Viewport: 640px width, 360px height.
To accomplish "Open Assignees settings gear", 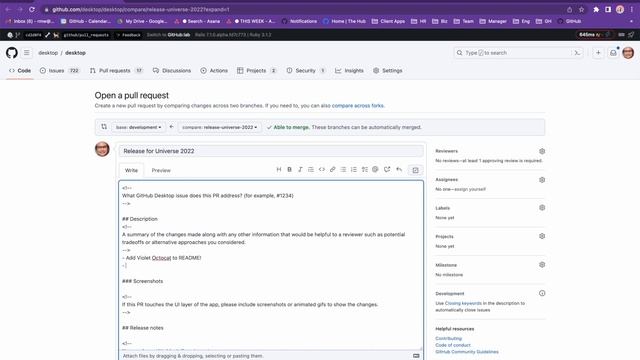I will [x=542, y=180].
